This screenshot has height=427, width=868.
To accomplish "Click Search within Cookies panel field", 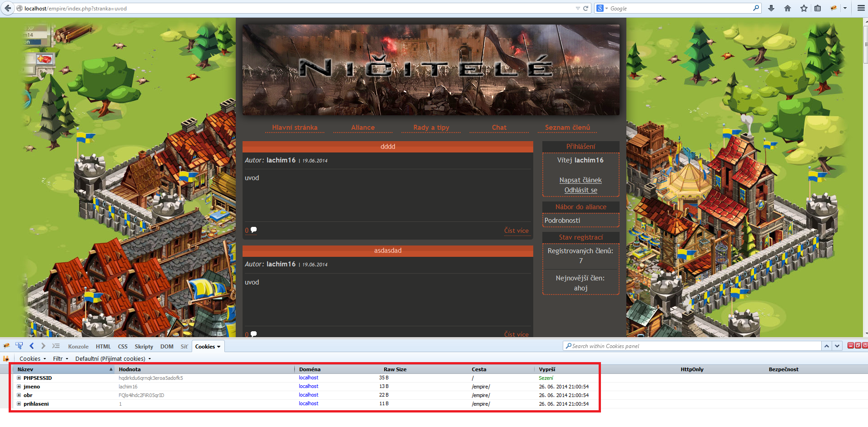I will pos(692,346).
